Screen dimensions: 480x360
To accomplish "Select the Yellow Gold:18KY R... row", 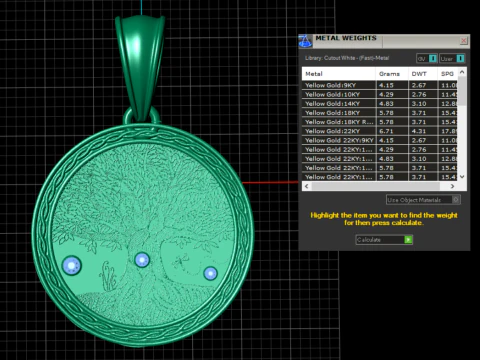I will 380,122.
